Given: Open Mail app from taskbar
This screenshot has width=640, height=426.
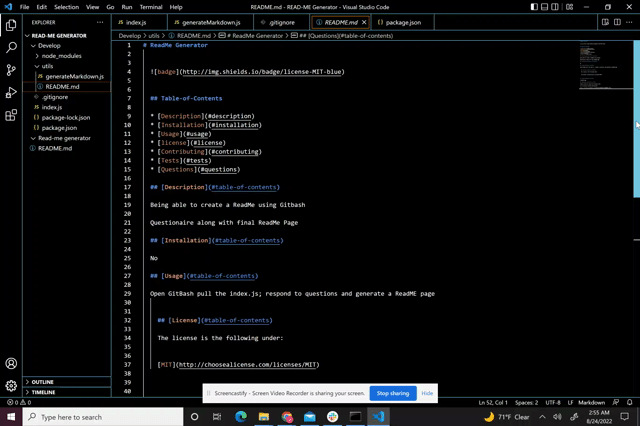Looking at the screenshot, I should tap(310, 417).
